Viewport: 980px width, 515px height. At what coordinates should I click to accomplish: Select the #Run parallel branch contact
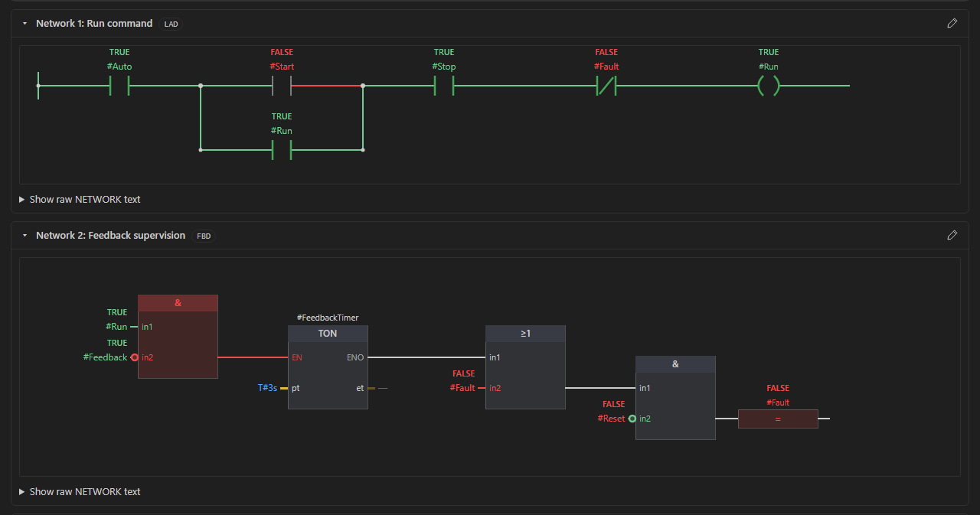point(282,150)
